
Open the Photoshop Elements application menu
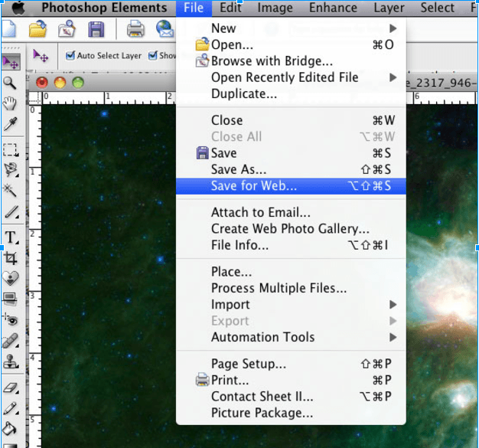[x=104, y=8]
